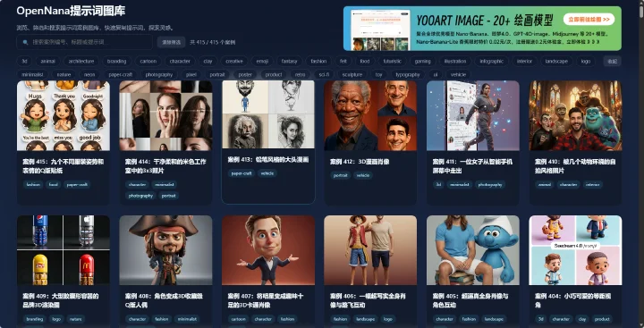Click the photography tag on case 411 card
This screenshot has width=644, height=328.
coord(490,185)
